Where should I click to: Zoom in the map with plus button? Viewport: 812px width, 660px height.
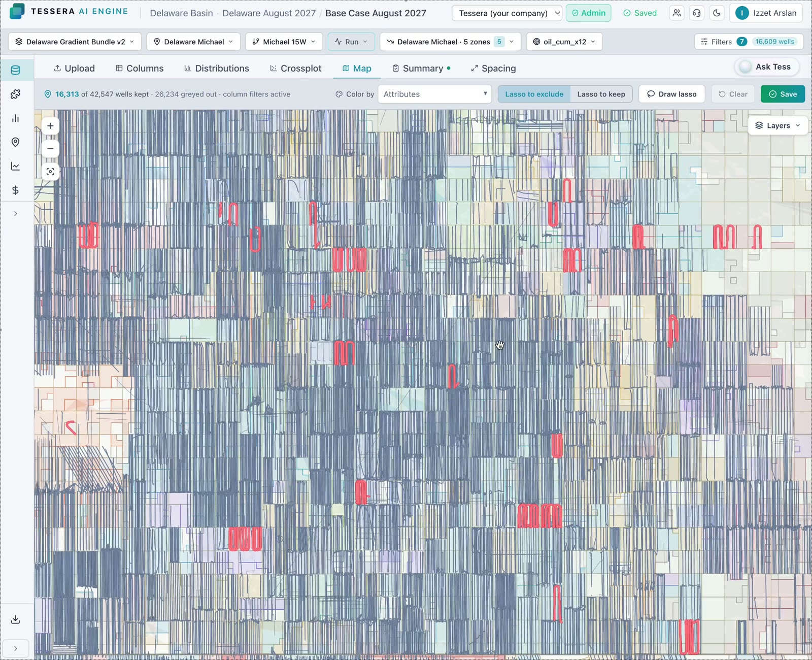[x=50, y=126]
